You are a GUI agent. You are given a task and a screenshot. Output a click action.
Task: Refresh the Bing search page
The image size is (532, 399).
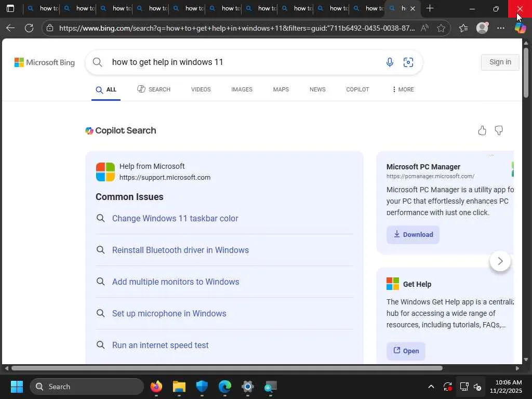[x=29, y=28]
